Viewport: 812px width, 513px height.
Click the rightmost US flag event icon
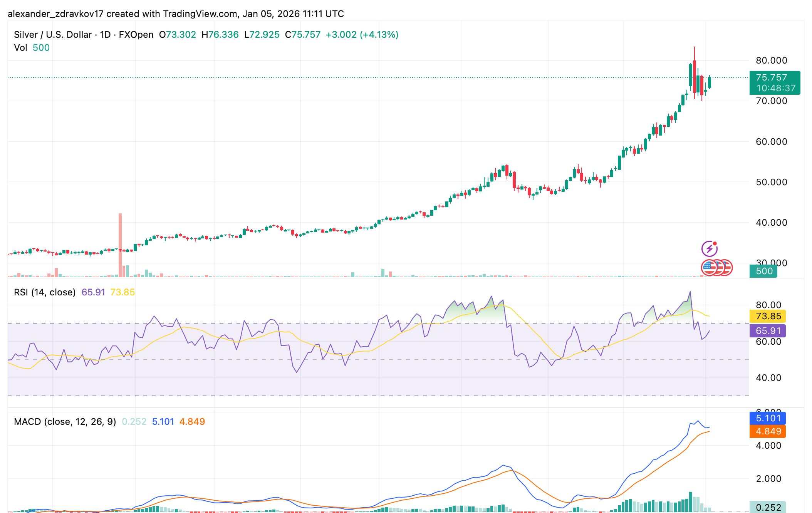(x=727, y=268)
